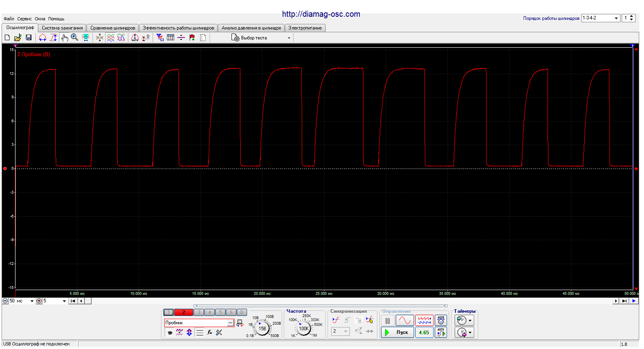Open a file with the folder icon
644x349 pixels.
click(x=18, y=38)
